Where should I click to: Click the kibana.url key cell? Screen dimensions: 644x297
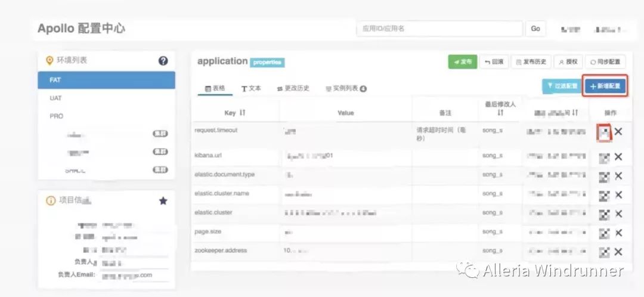[208, 155]
